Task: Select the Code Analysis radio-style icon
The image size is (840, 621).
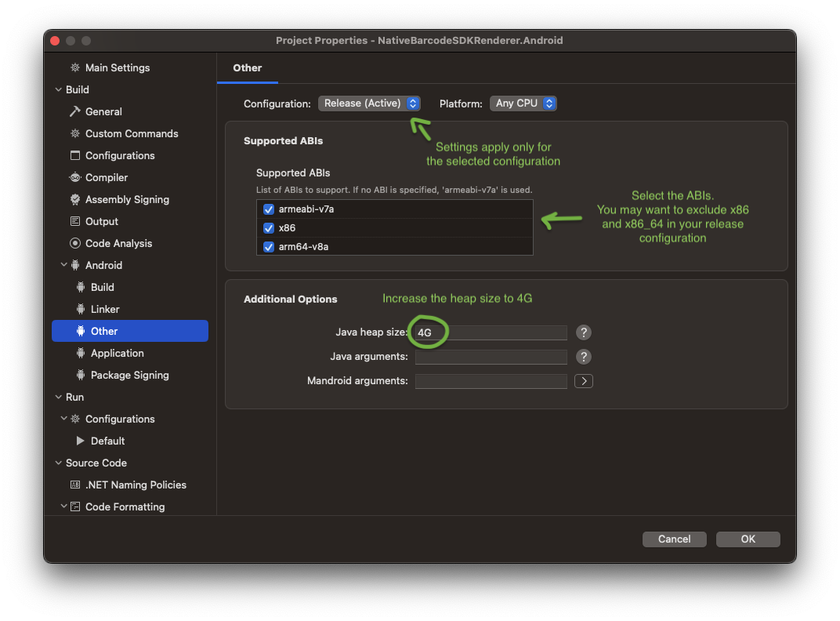Action: point(77,243)
